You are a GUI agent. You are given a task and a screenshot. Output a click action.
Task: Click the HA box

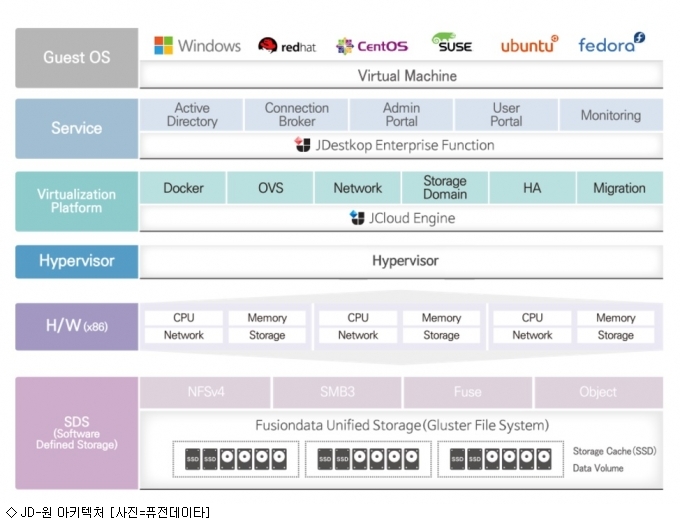[533, 188]
